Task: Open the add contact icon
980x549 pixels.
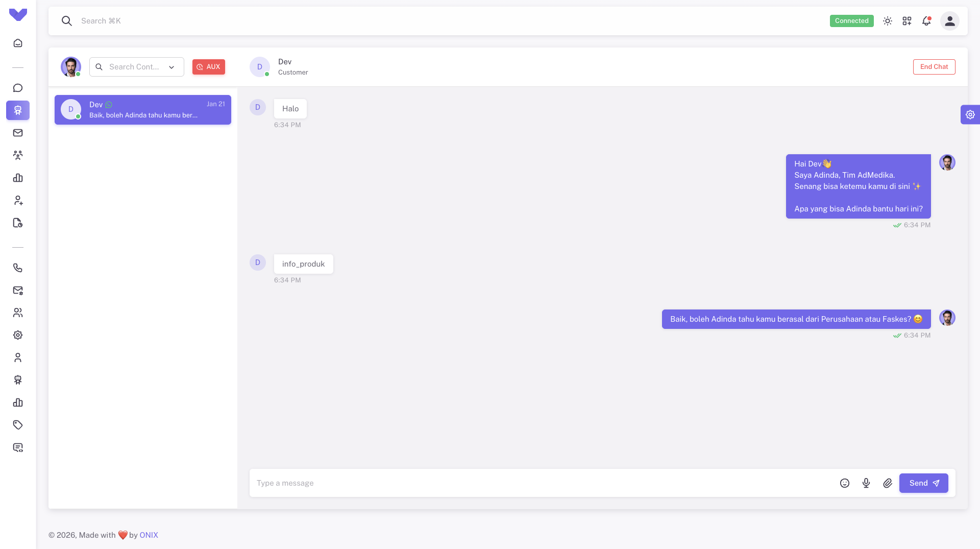Action: coord(18,200)
